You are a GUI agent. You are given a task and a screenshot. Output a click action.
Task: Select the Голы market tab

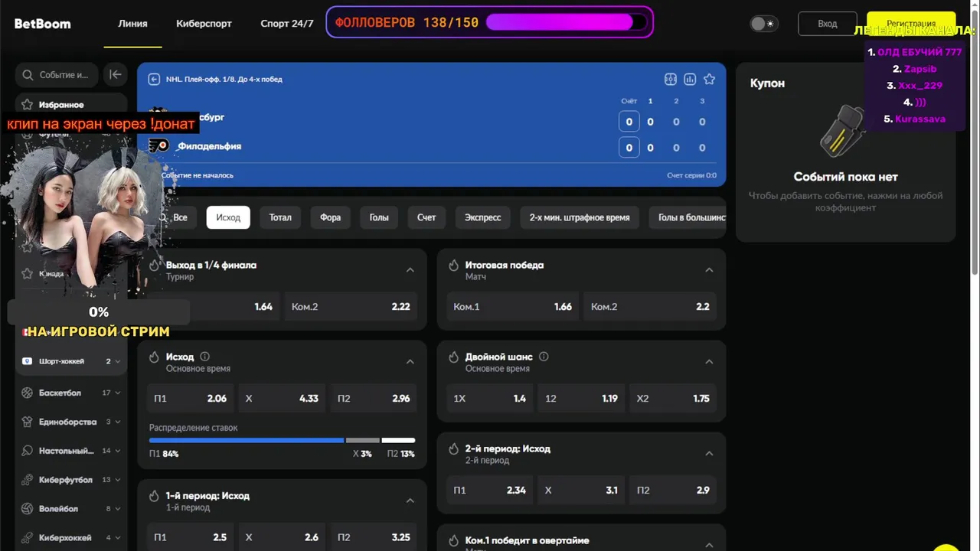coord(379,217)
